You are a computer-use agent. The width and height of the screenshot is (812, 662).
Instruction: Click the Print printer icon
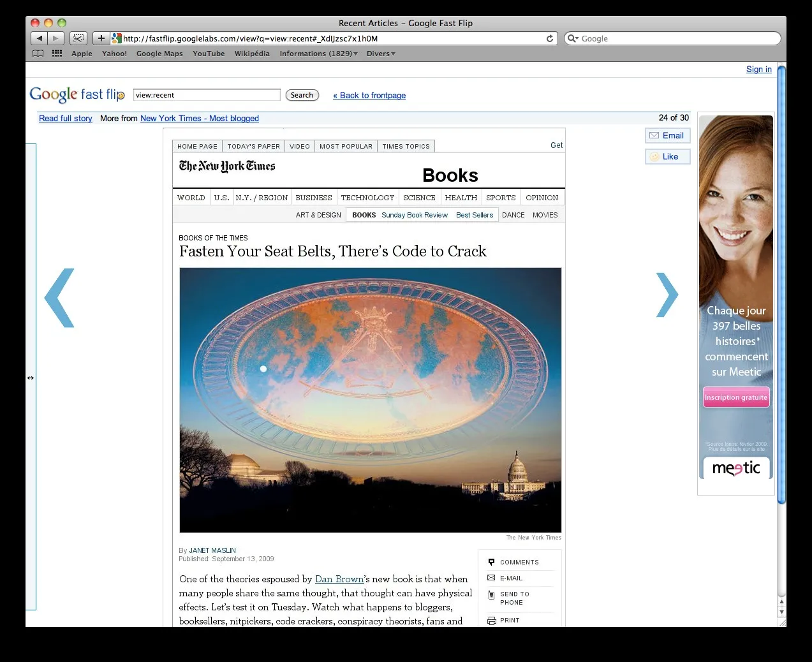pyautogui.click(x=491, y=621)
